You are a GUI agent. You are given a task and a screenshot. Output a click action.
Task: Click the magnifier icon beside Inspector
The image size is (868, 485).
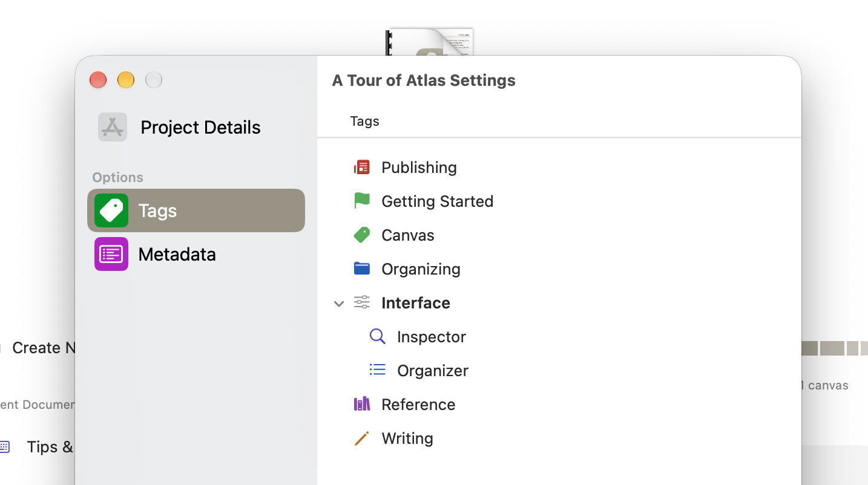click(378, 336)
